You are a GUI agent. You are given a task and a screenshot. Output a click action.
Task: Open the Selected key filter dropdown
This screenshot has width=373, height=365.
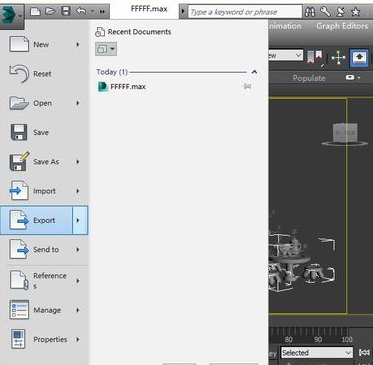[317, 353]
